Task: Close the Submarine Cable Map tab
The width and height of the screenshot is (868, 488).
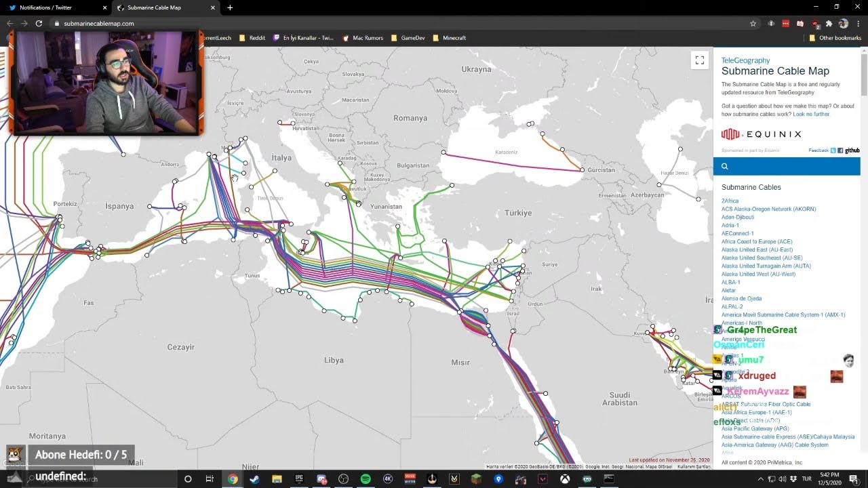Action: click(213, 7)
